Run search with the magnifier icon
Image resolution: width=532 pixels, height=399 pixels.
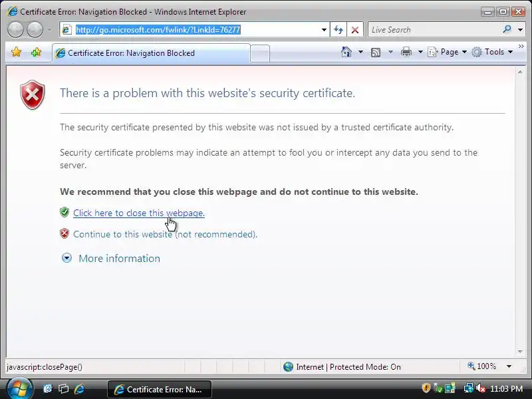(x=507, y=29)
